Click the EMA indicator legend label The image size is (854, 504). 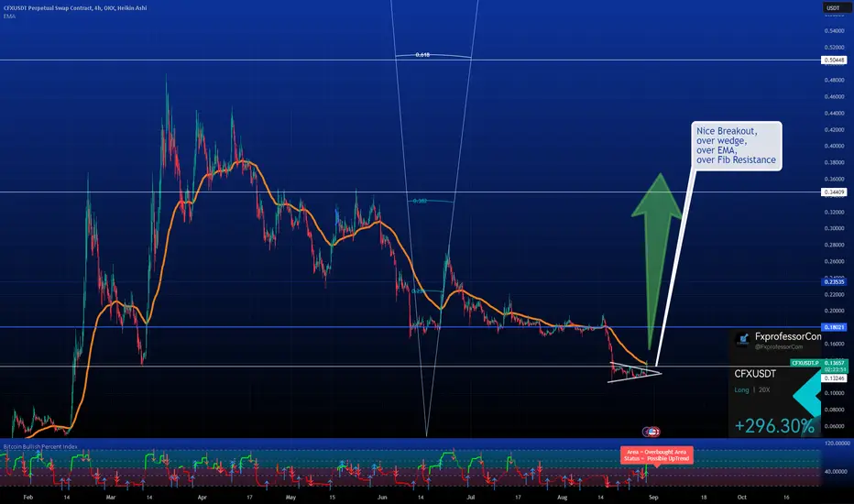click(9, 16)
